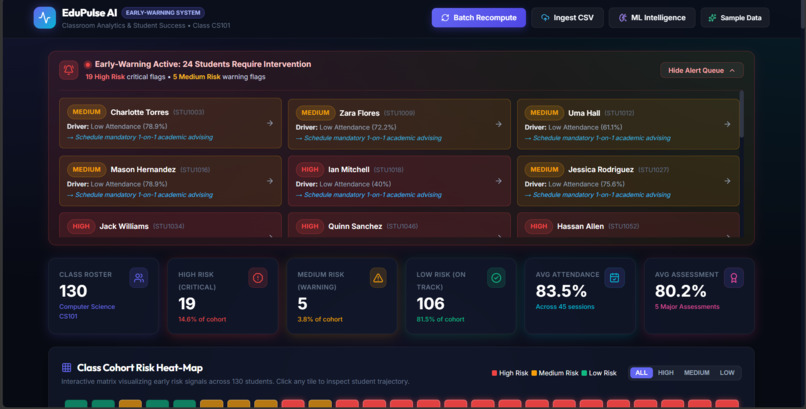Click the Class Roster people icon
Image resolution: width=806 pixels, height=409 pixels.
139,278
